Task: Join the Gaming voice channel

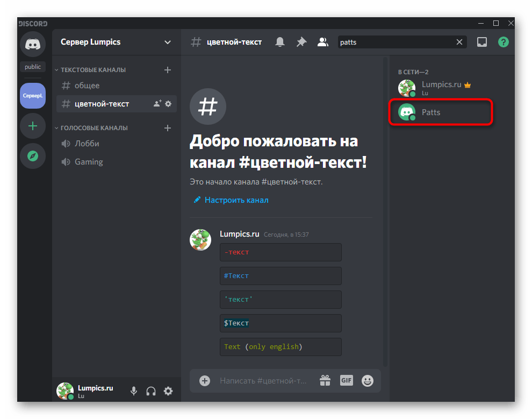Action: pyautogui.click(x=117, y=162)
